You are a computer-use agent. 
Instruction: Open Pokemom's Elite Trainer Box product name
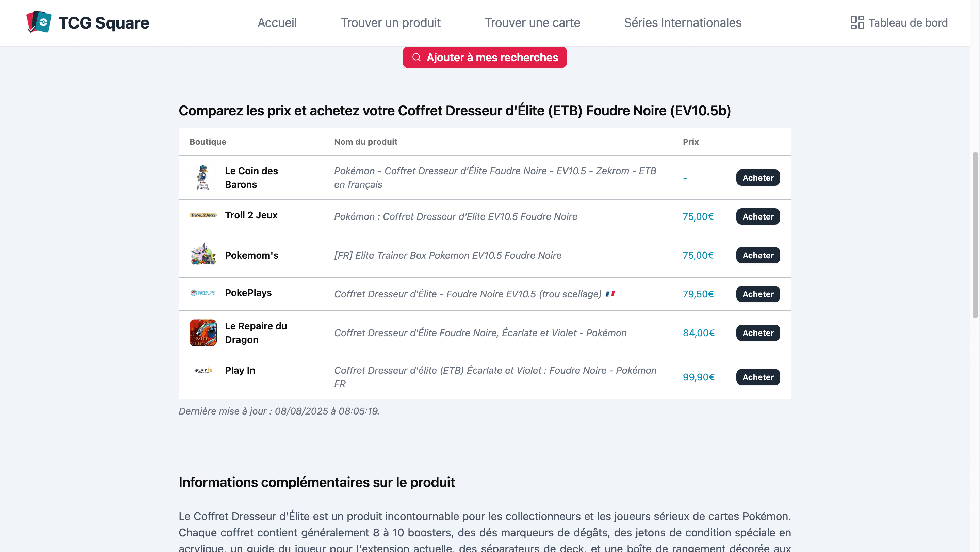pos(447,255)
